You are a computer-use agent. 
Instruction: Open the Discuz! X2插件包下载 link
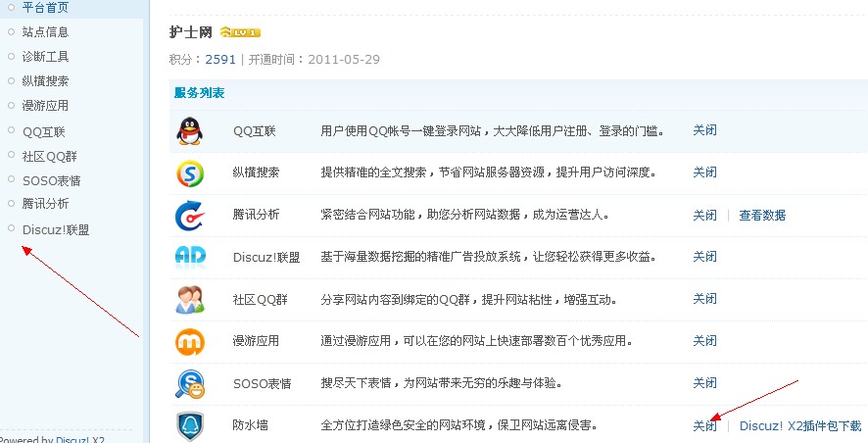coord(800,425)
